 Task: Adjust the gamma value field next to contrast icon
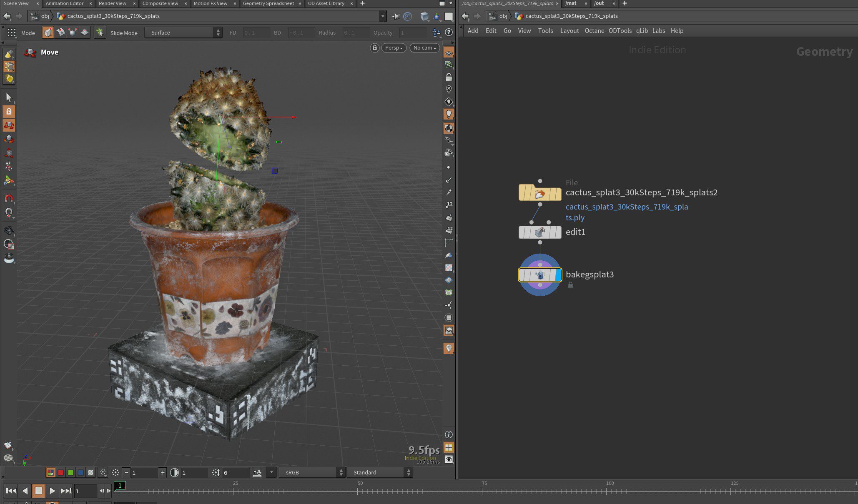[194, 472]
